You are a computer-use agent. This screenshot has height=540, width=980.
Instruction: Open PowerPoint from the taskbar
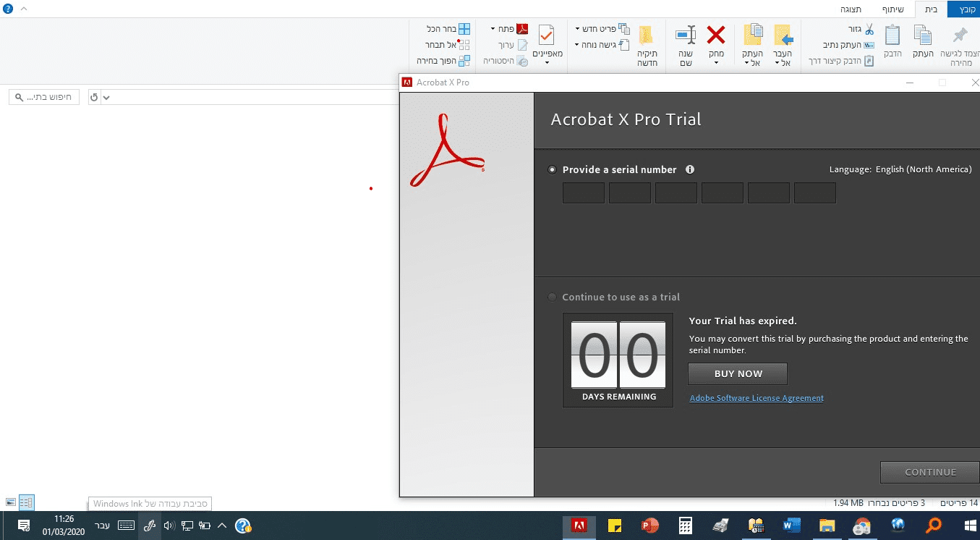click(x=649, y=526)
